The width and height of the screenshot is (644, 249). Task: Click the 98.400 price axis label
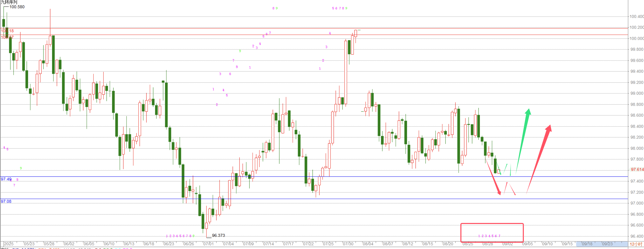click(637, 127)
